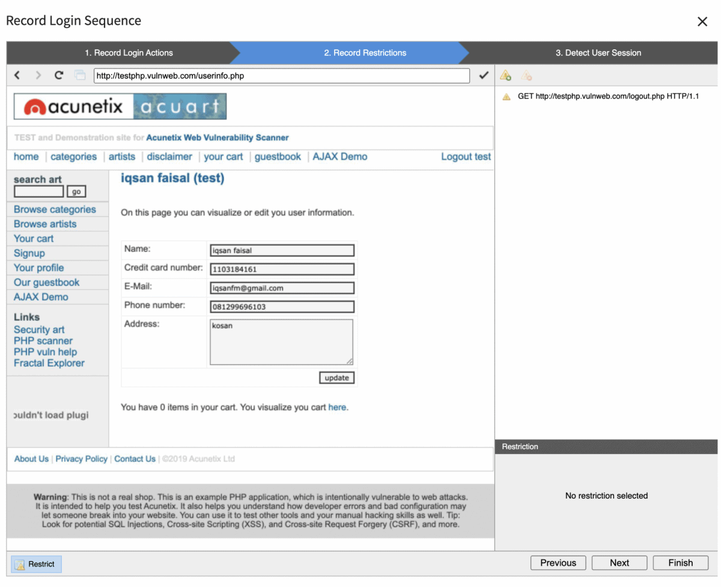This screenshot has width=721, height=588.
Task: Open the guestbook nav link
Action: [278, 157]
